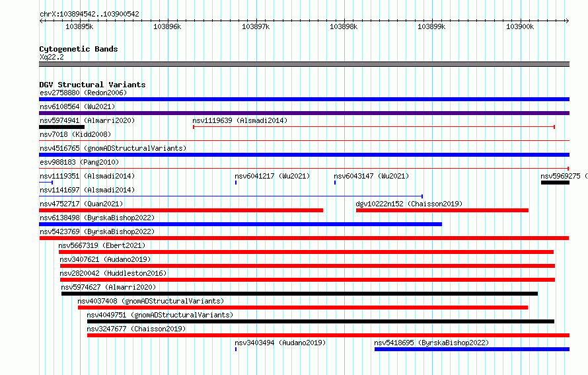The width and height of the screenshot is (588, 375).
Task: Select the black nsv4049751 variant bar
Action: point(320,321)
